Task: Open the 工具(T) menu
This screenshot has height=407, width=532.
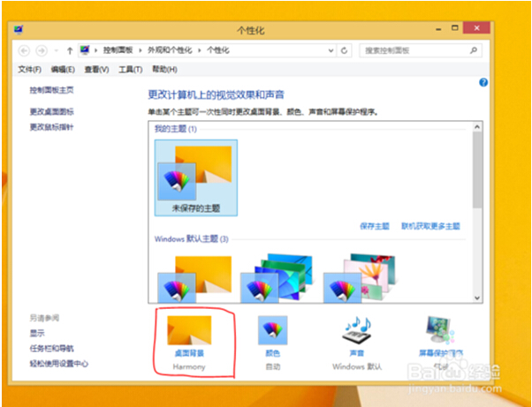Action: (131, 69)
